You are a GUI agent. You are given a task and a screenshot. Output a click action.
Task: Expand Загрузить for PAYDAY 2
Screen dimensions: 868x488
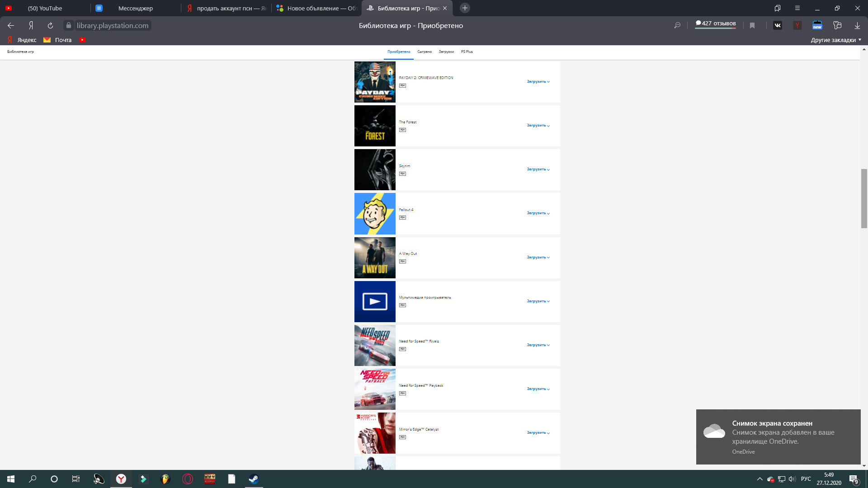click(x=538, y=82)
